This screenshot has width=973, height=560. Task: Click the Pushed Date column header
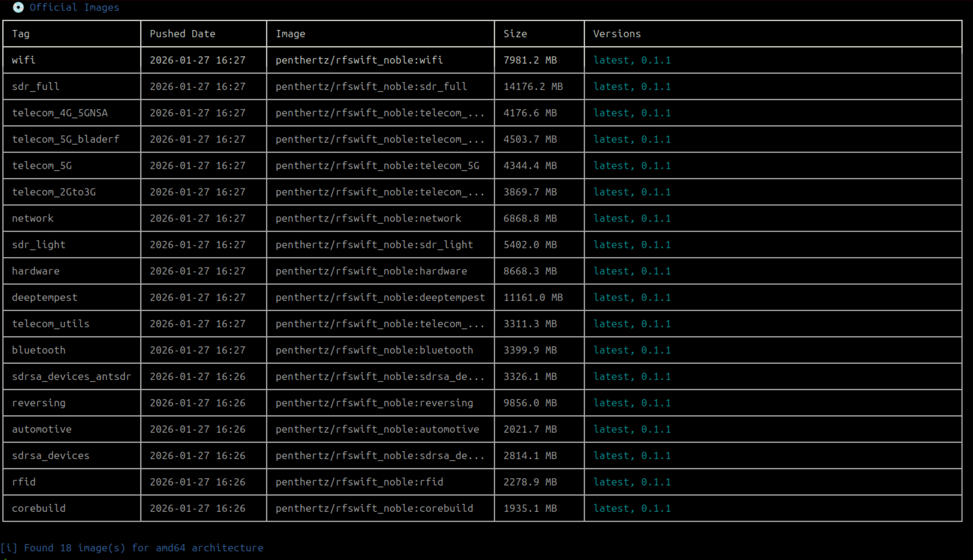(182, 34)
